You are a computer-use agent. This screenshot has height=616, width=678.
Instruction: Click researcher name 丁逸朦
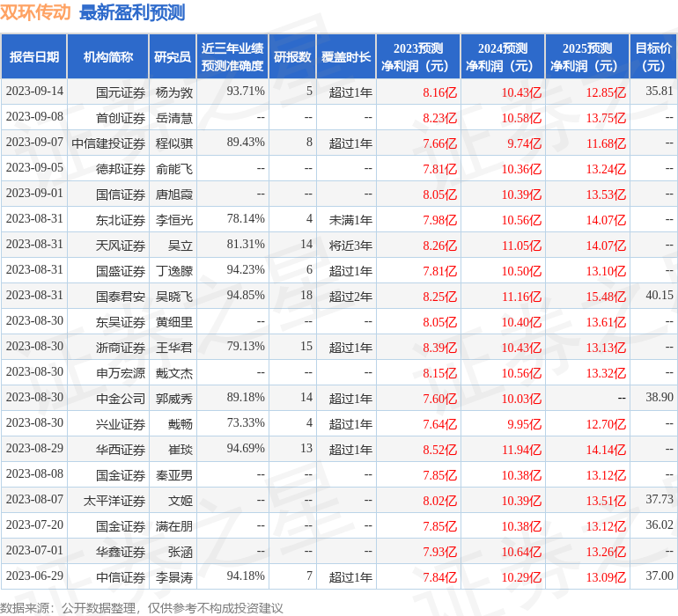pos(173,271)
